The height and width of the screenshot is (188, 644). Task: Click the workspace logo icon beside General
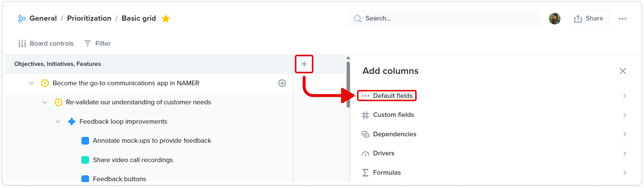pyautogui.click(x=22, y=19)
